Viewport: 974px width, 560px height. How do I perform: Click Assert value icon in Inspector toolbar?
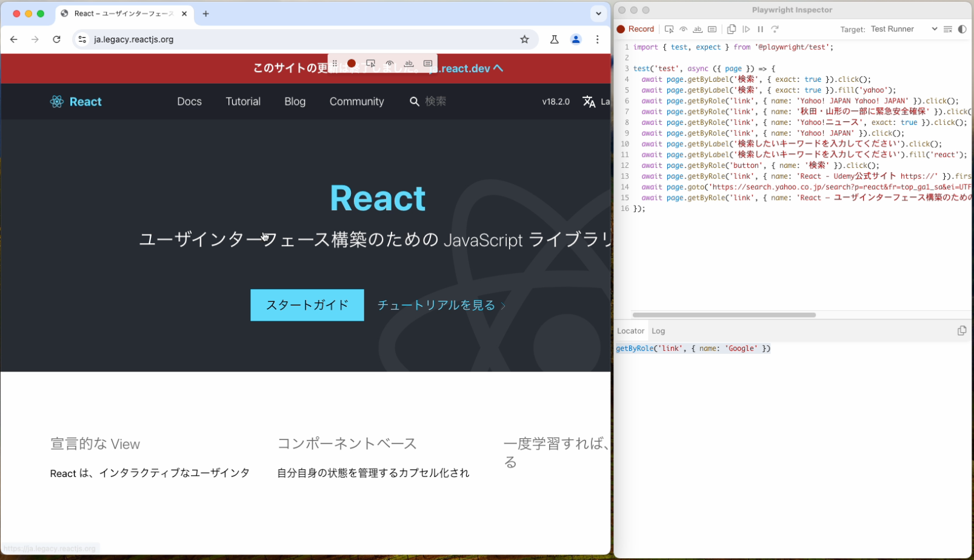(x=712, y=29)
